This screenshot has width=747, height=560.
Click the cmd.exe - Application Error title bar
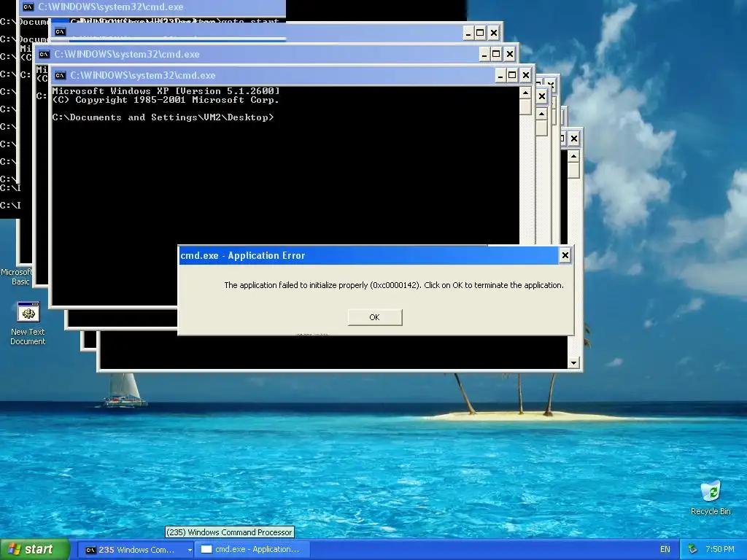coord(368,256)
